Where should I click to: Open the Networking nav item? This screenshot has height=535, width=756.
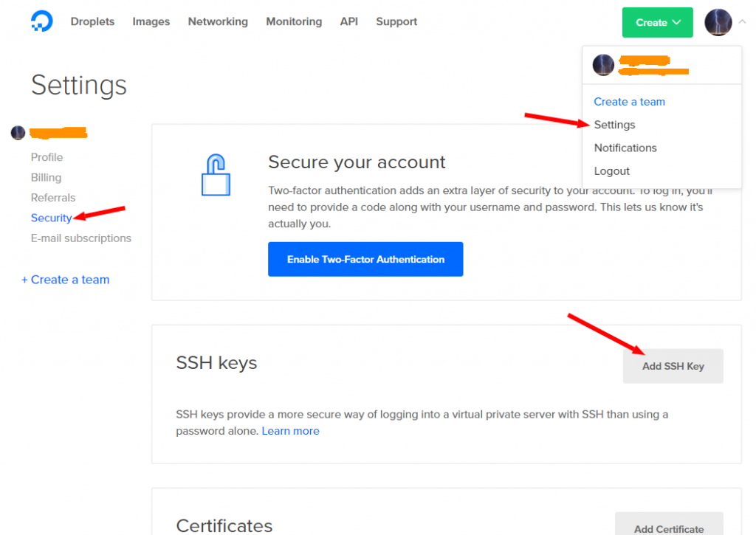click(218, 21)
